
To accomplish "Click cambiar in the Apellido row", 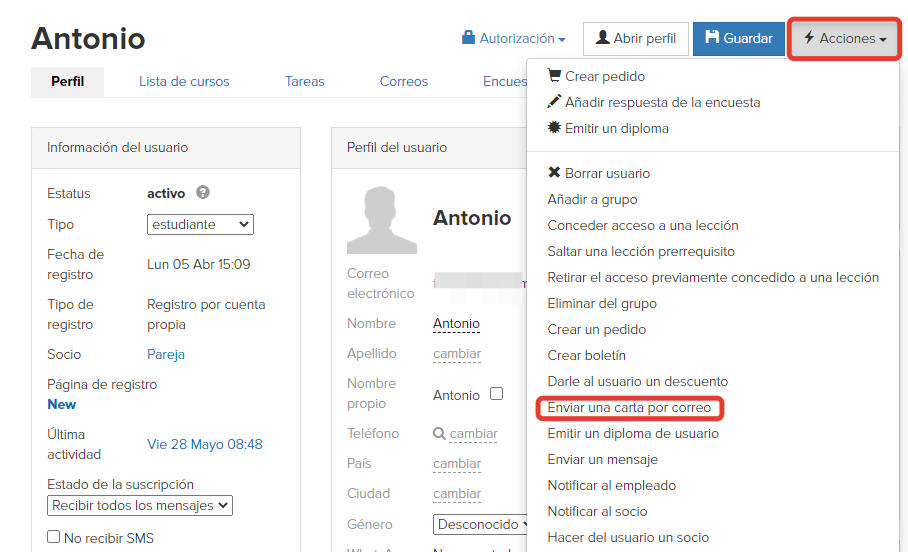I will tap(457, 354).
